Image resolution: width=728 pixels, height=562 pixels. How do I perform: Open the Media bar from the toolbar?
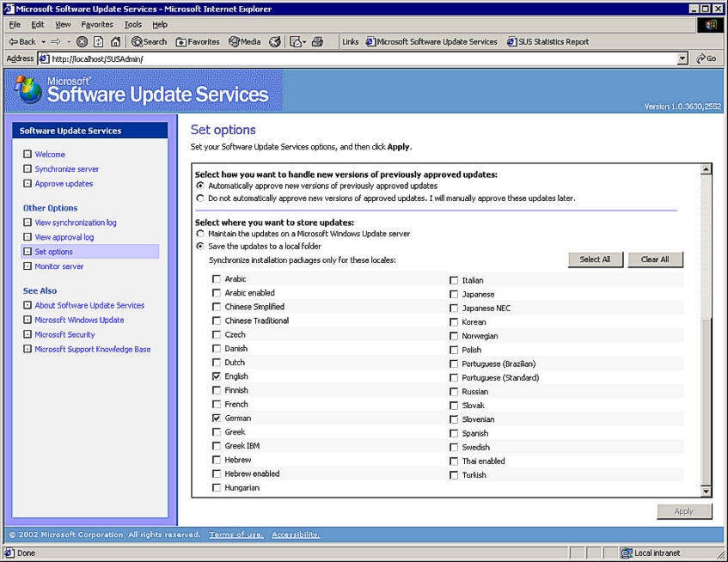click(x=244, y=42)
